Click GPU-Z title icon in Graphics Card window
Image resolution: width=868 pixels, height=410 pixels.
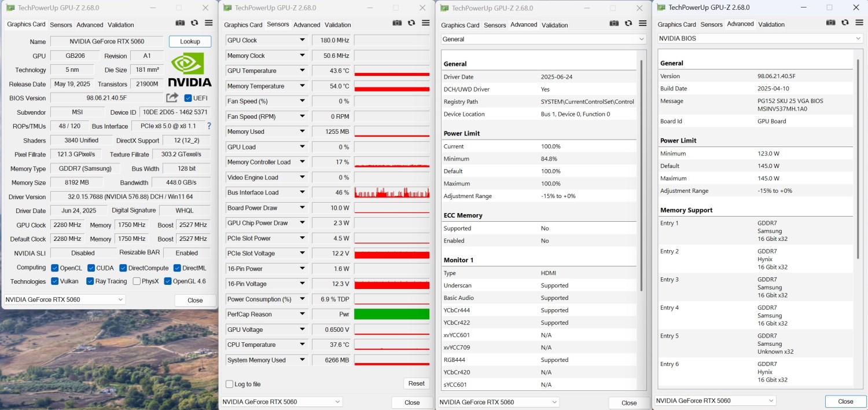coord(10,8)
